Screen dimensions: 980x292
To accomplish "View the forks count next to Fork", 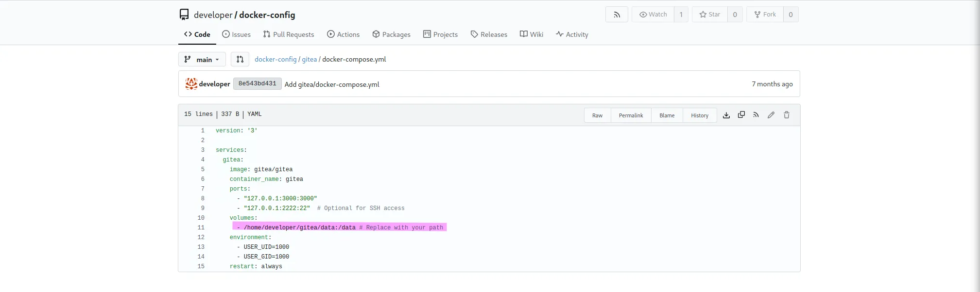I will (791, 15).
